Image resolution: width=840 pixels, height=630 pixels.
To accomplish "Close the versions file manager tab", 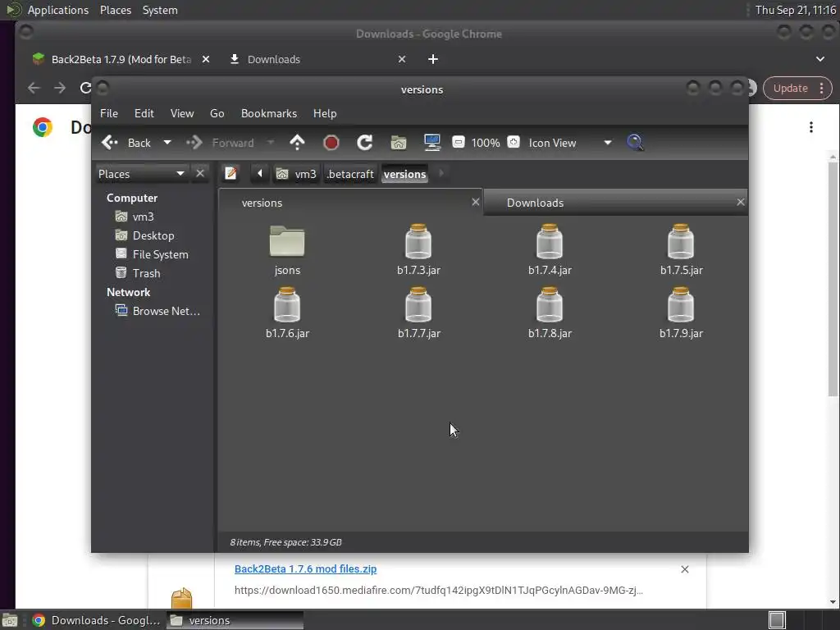I will 475,202.
